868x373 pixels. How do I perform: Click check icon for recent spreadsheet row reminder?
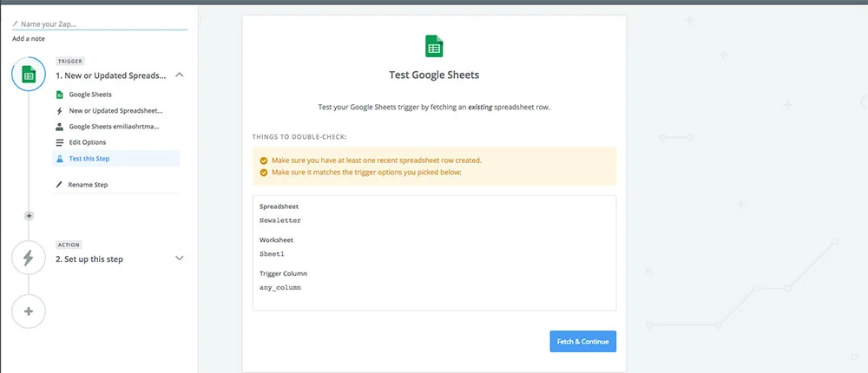264,160
